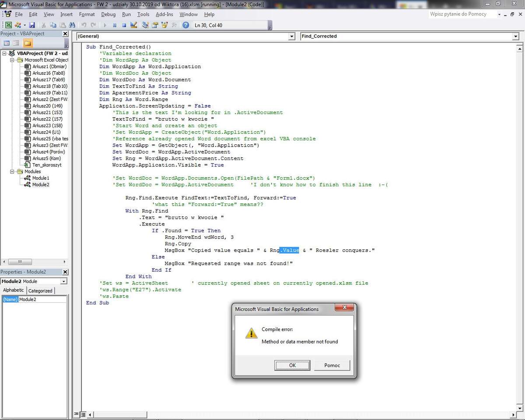Toggle Folders icon in Project panel
The image size is (525, 420).
point(28,43)
